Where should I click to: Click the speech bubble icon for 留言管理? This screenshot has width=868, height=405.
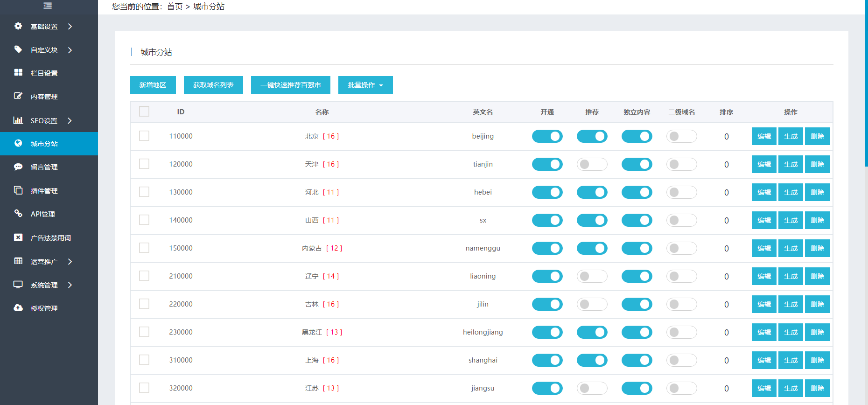(18, 167)
